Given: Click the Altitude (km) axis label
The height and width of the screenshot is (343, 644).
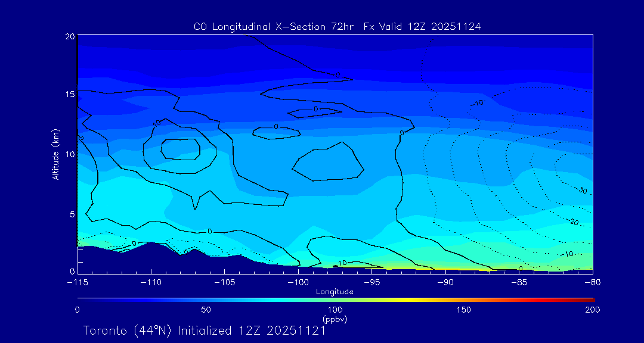Looking at the screenshot, I should click(x=55, y=154).
